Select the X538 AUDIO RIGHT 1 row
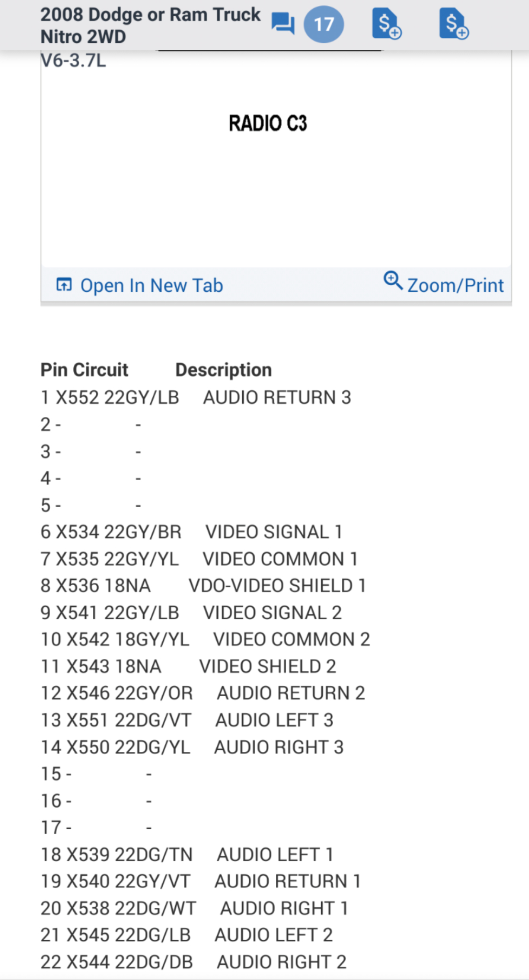Screen dimensions: 529x980 [x=194, y=908]
